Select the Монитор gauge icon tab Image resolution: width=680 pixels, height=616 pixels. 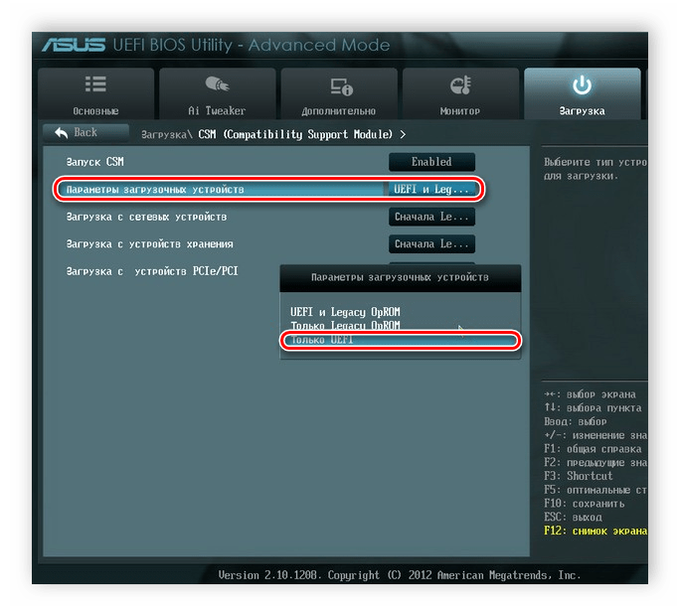[x=460, y=85]
